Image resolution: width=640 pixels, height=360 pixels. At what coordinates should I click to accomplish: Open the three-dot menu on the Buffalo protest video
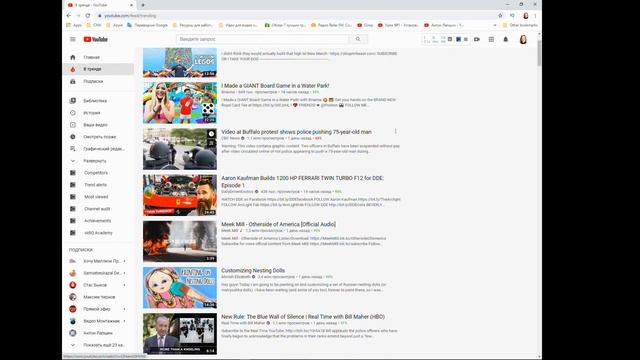[x=396, y=131]
